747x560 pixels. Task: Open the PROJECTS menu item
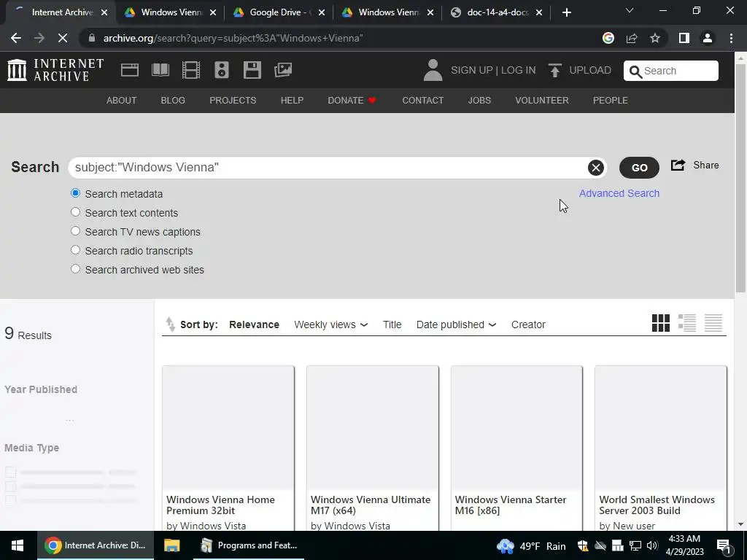coord(233,101)
